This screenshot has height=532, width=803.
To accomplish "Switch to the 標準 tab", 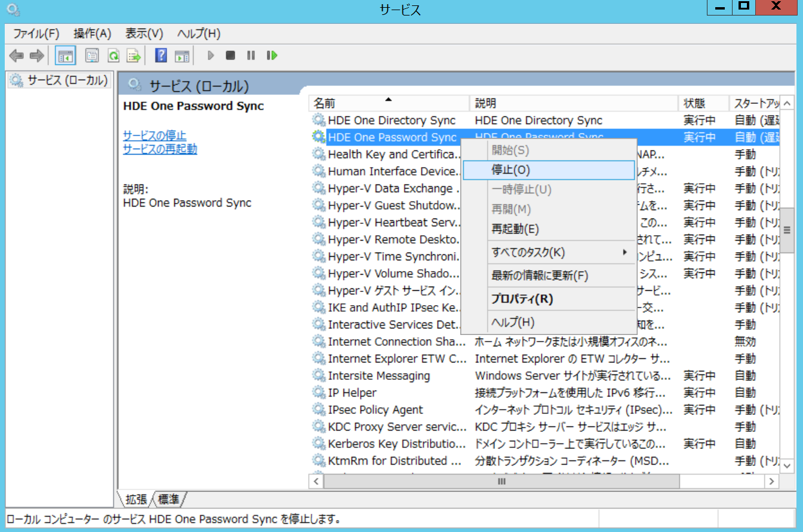I will [x=169, y=499].
